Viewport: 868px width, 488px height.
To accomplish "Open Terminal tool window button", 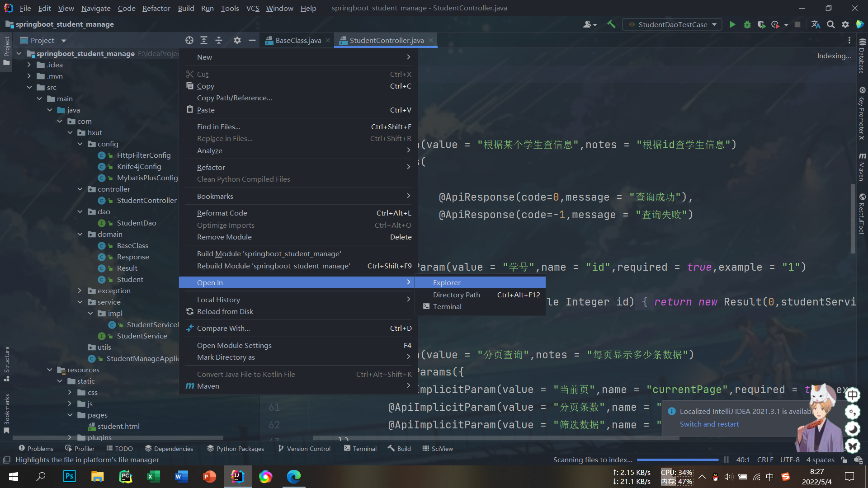I will [360, 448].
